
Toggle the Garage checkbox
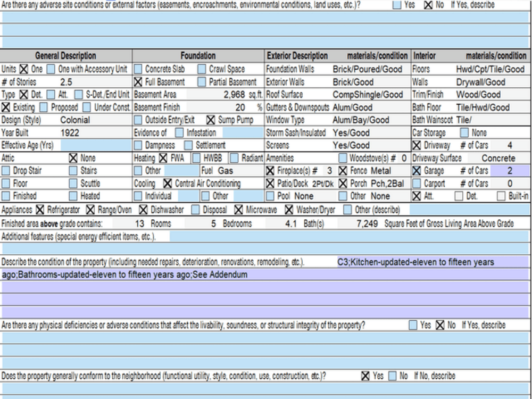[417, 171]
